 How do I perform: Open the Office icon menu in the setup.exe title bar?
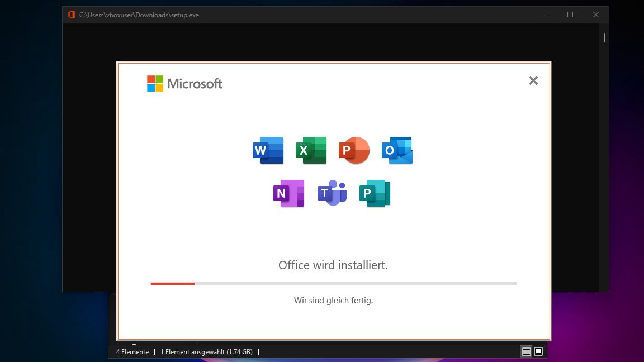(72, 15)
